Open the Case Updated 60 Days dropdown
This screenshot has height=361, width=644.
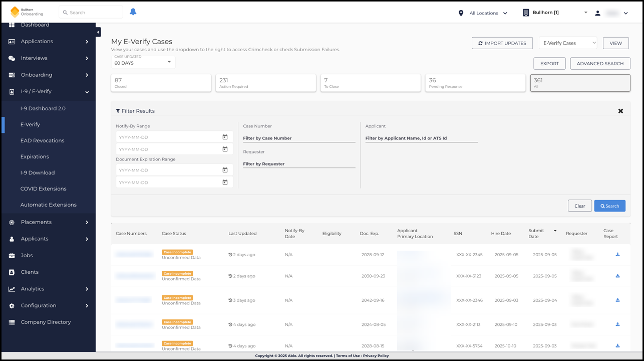click(143, 63)
